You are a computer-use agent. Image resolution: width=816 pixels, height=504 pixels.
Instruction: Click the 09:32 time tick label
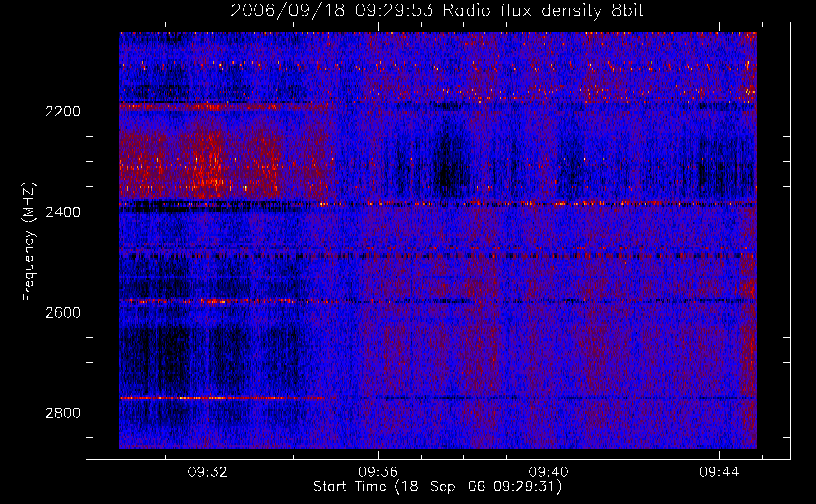click(x=208, y=472)
